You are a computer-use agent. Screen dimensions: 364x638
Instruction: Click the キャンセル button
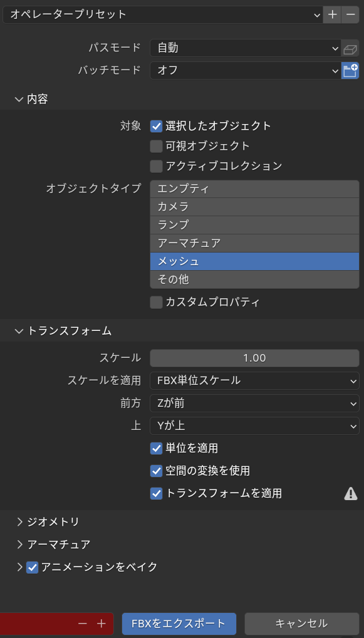pos(301,624)
